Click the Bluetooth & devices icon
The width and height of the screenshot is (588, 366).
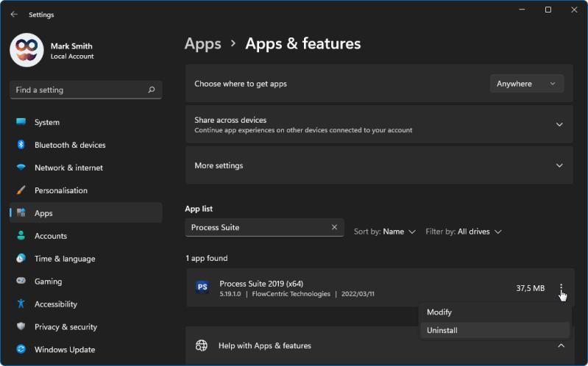pos(21,145)
